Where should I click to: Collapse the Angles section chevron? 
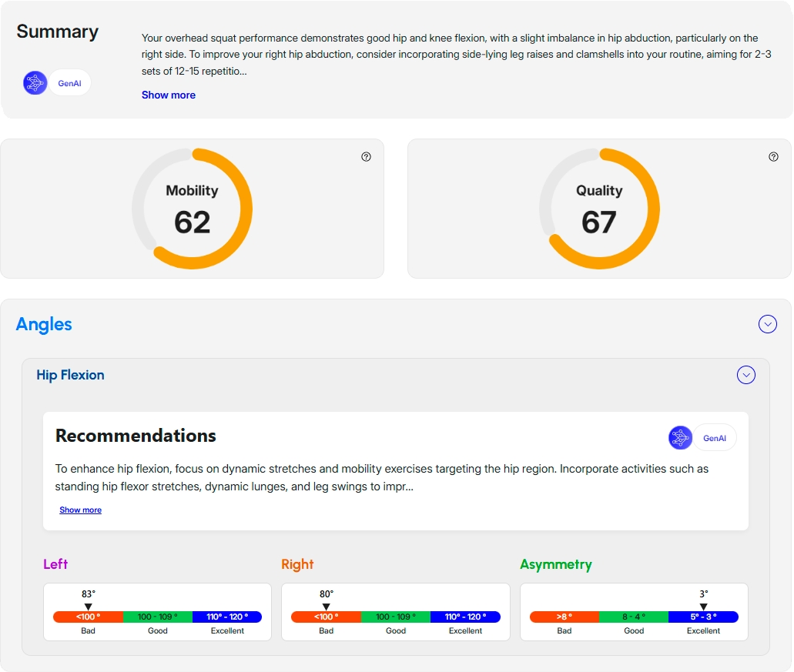click(x=767, y=324)
